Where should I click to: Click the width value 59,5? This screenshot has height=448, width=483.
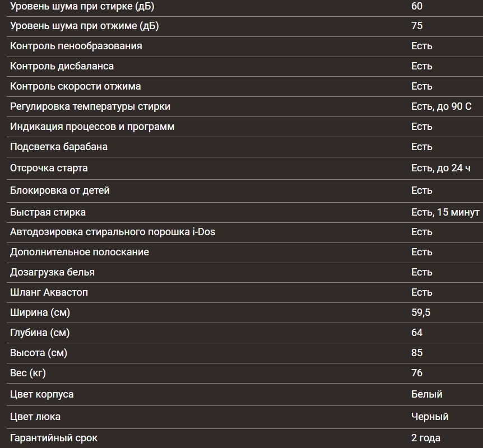coord(420,312)
